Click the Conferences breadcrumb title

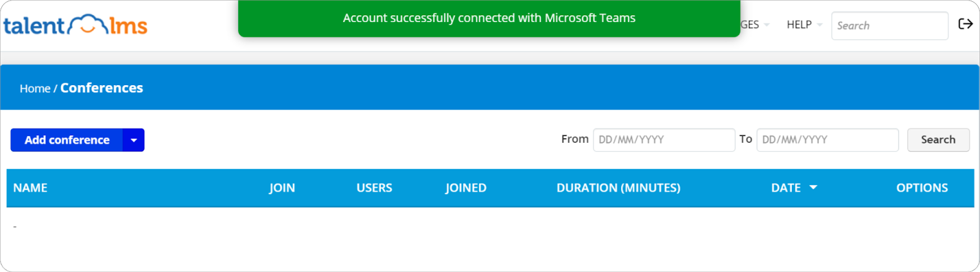tap(102, 88)
